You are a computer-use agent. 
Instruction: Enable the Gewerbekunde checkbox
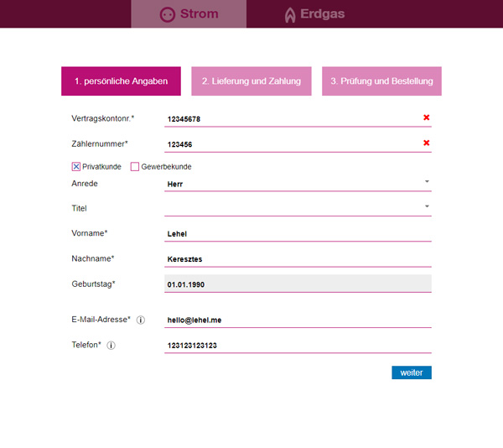(x=135, y=167)
